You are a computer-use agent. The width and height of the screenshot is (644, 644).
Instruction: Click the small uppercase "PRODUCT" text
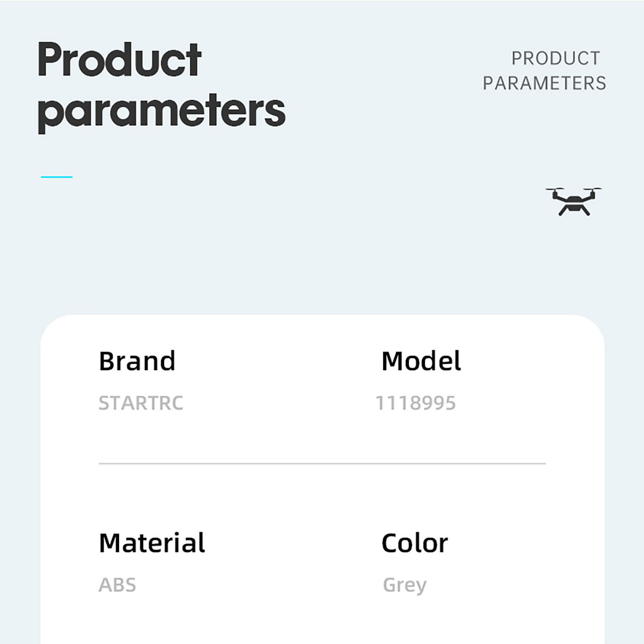(x=556, y=58)
